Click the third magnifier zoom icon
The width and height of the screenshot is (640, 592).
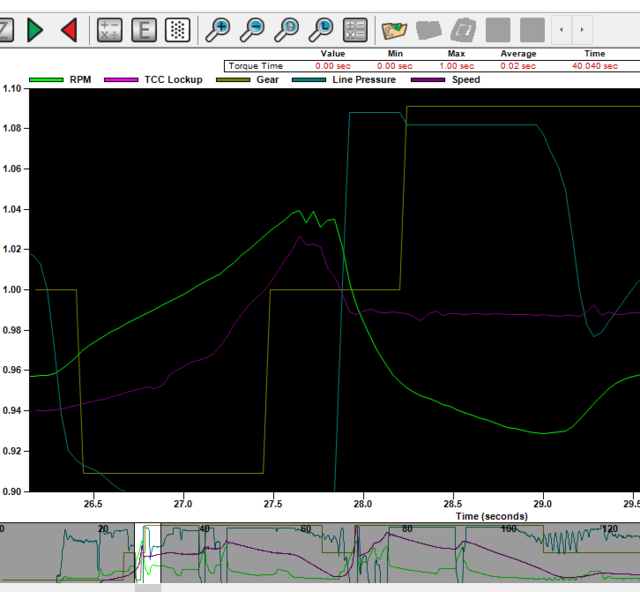(287, 30)
